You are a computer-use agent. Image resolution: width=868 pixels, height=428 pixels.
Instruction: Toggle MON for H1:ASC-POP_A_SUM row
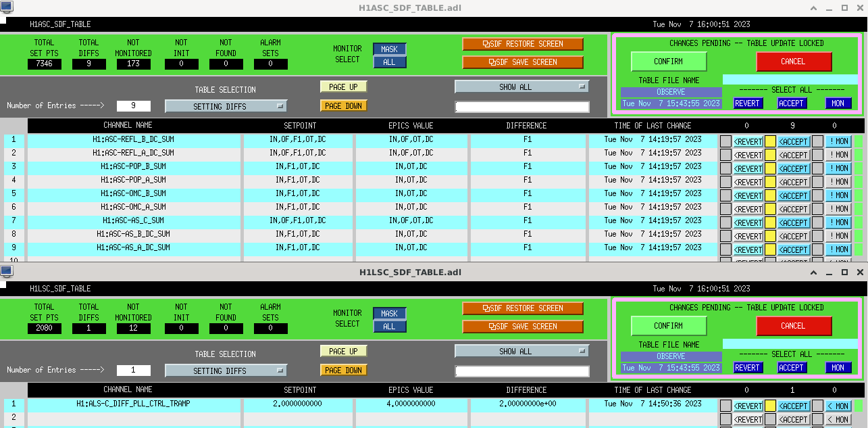point(838,183)
